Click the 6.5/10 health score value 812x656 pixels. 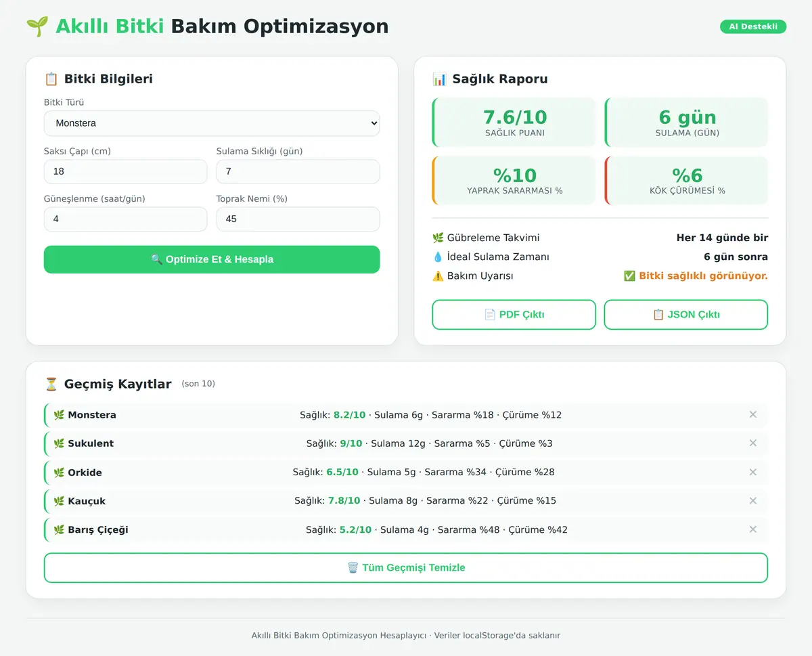click(x=342, y=472)
